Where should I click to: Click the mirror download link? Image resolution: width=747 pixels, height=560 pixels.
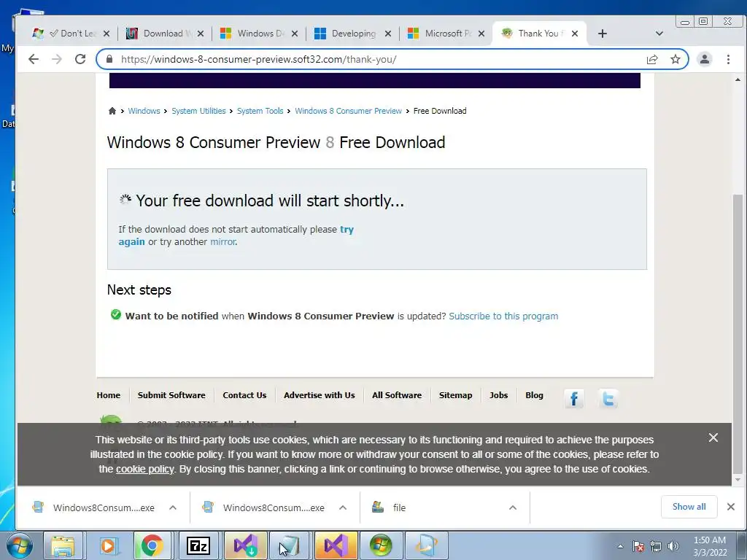(223, 242)
